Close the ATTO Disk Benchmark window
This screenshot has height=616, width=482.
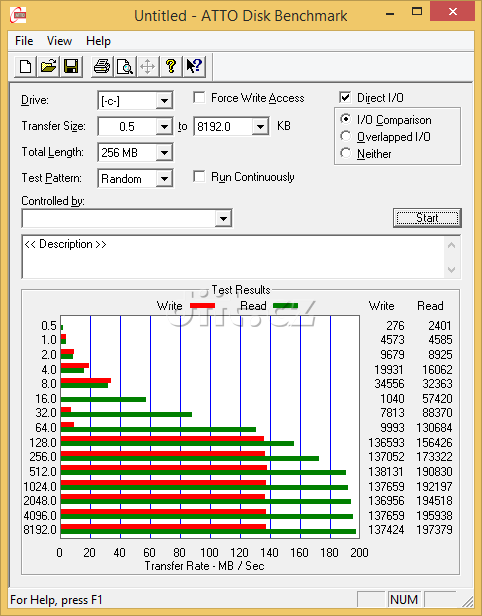point(453,11)
